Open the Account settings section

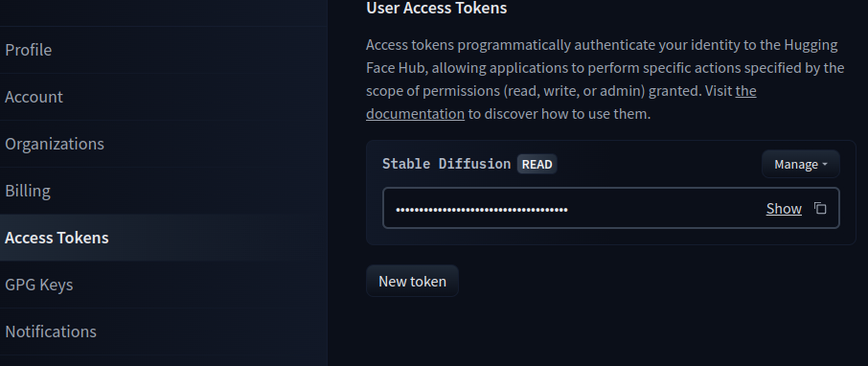pyautogui.click(x=34, y=97)
